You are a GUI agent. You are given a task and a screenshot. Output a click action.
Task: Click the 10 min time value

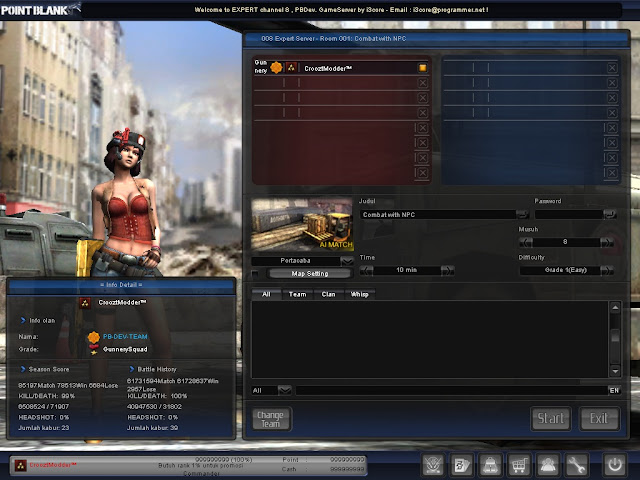click(x=407, y=270)
